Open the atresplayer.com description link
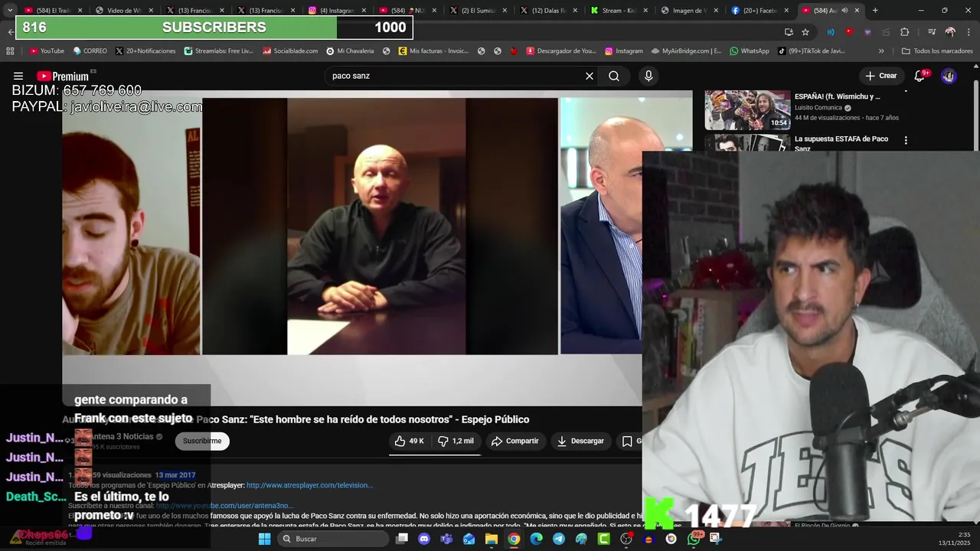 coord(309,485)
